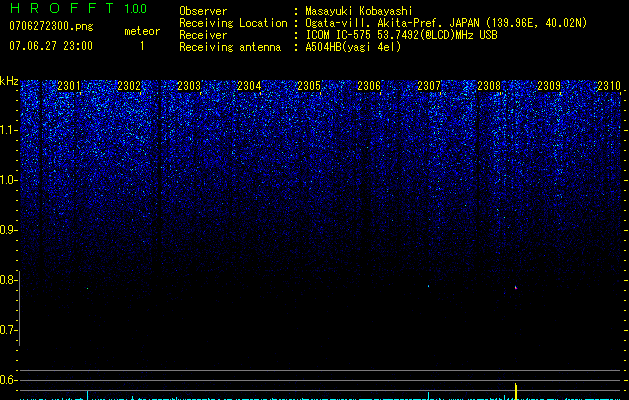
Task: Click the 2307 time marker
Action: tap(429, 86)
